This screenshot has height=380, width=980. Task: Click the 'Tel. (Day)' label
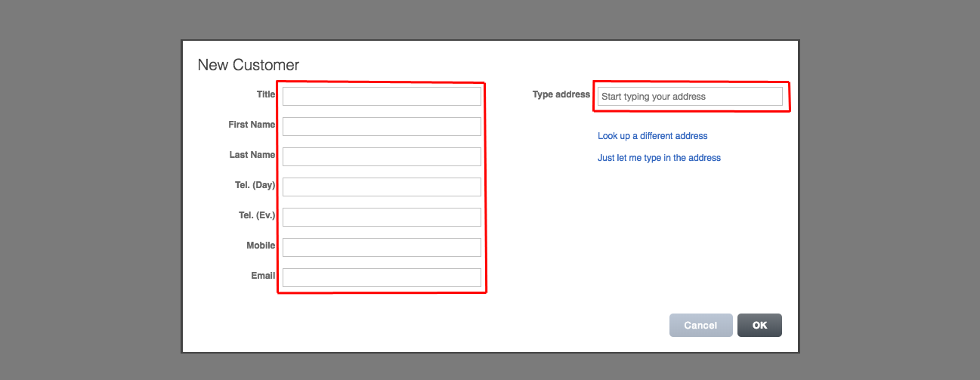pos(255,185)
